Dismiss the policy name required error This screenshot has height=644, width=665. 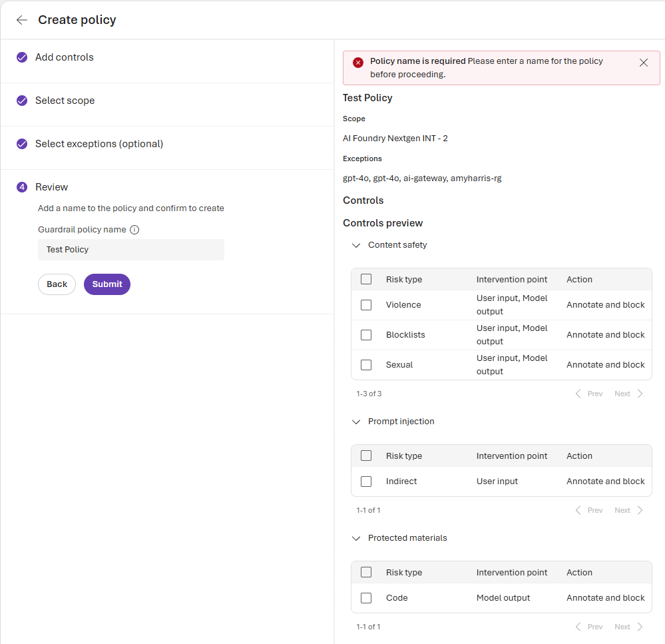pyautogui.click(x=643, y=63)
